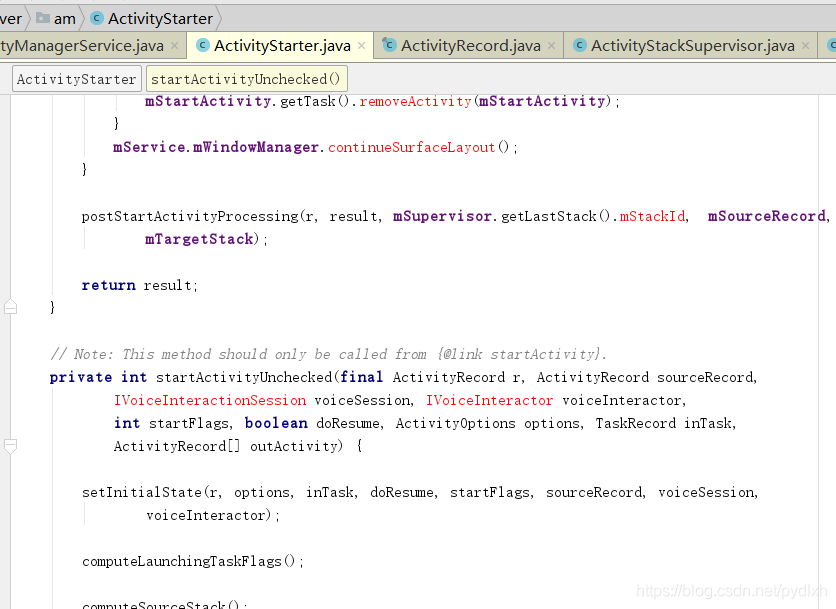Click the computeLaunchingTaskFlags() call
The image size is (836, 609).
[188, 561]
